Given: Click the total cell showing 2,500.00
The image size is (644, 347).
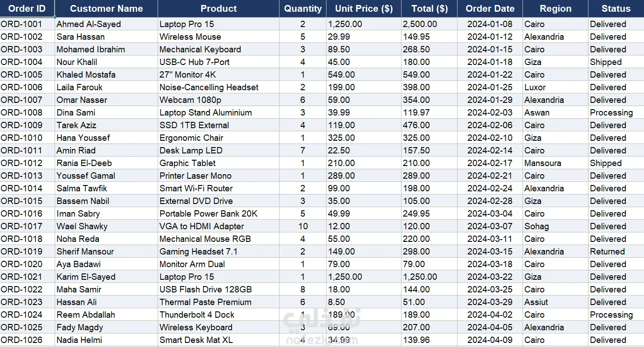Looking at the screenshot, I should pos(429,24).
